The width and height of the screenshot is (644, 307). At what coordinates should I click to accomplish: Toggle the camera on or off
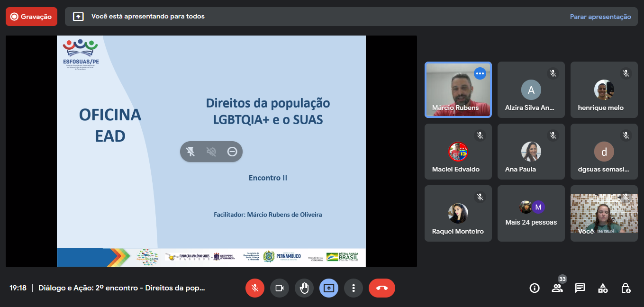point(280,288)
